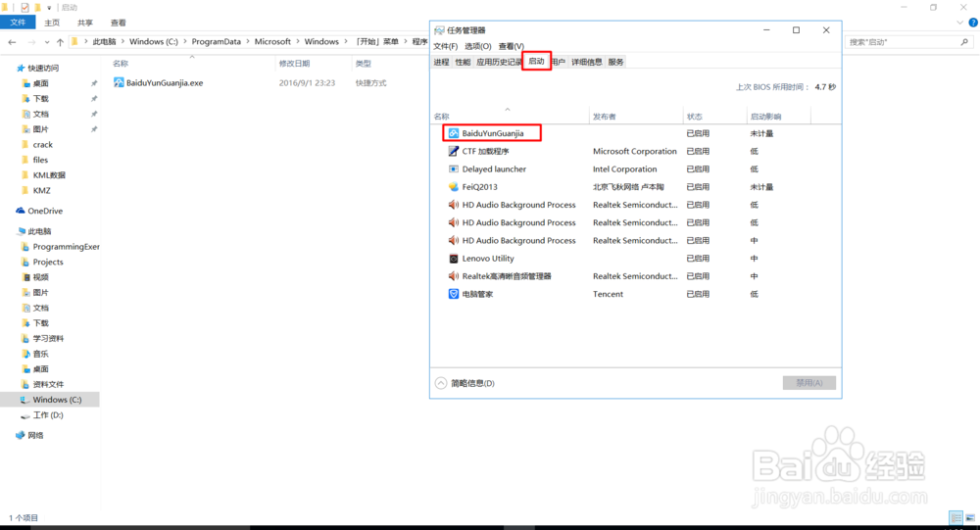Image resolution: width=980 pixels, height=530 pixels.
Task: Open Explorer help question mark icon
Action: tap(972, 23)
